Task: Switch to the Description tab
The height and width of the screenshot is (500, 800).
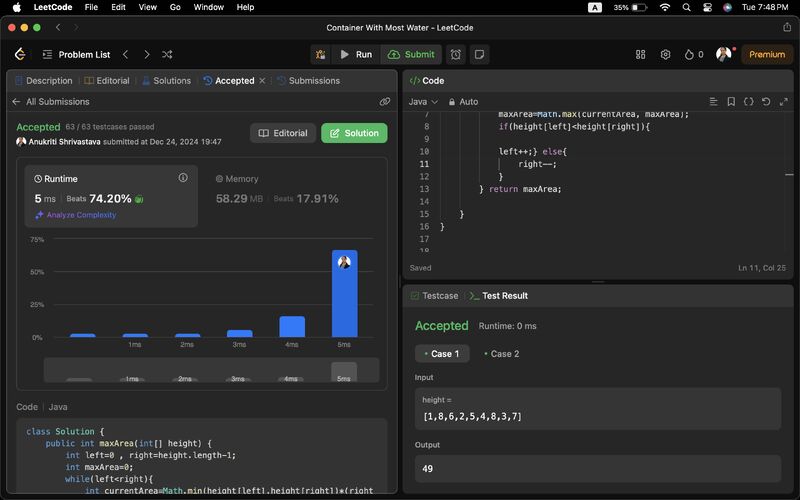Action: click(x=44, y=81)
